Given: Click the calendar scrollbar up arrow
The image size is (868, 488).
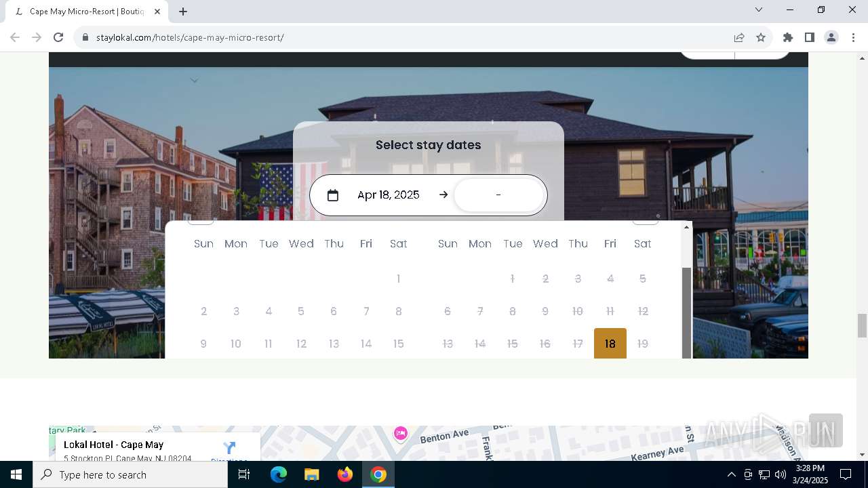Looking at the screenshot, I should (686, 227).
